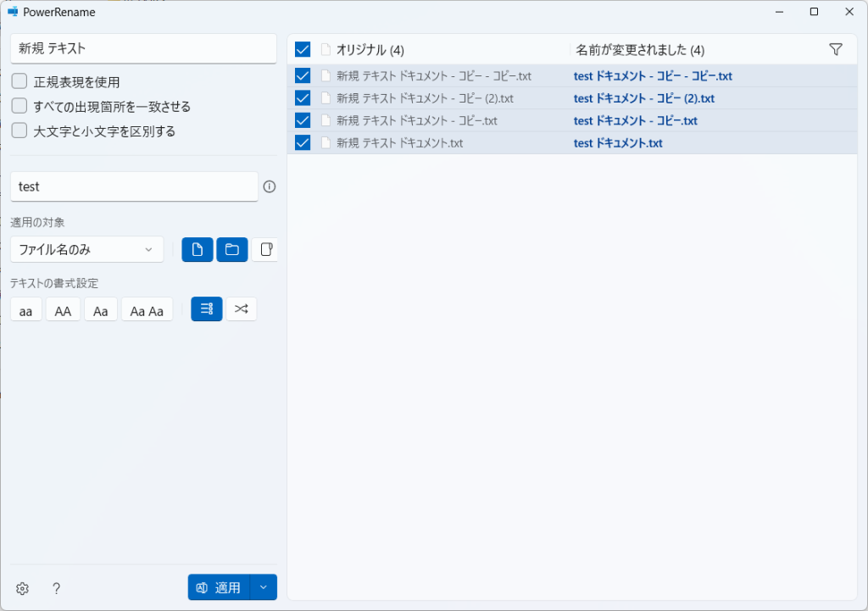This screenshot has width=868, height=611.
Task: Open the filter icon in list header
Action: 835,50
